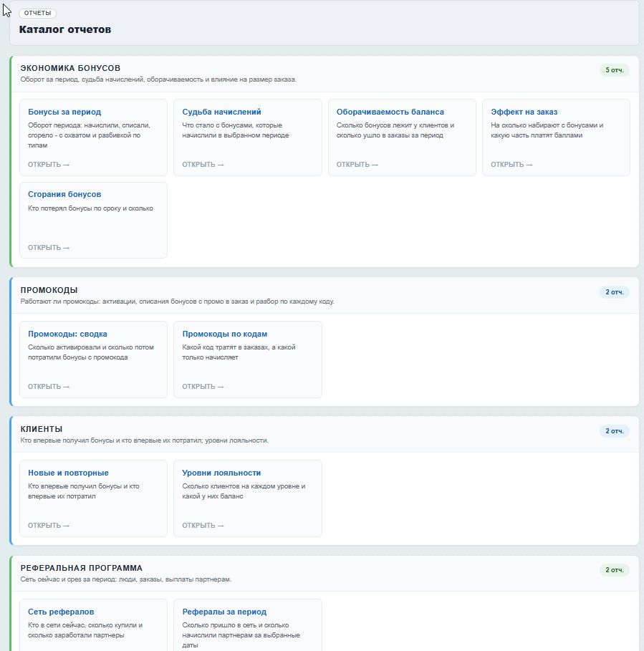
Task: Click "ОТКРЫТЬ →" on the Судьба начислений card
Action: tap(203, 165)
